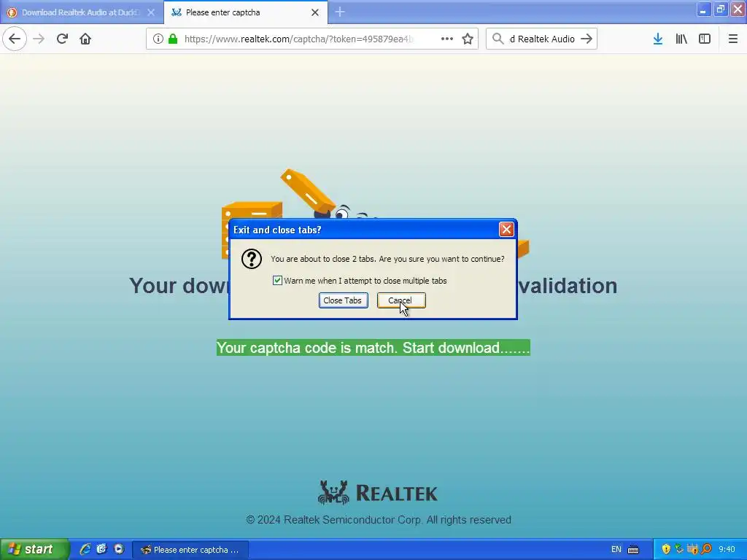Submit search with the arrow button
This screenshot has width=747, height=560.
click(x=587, y=39)
